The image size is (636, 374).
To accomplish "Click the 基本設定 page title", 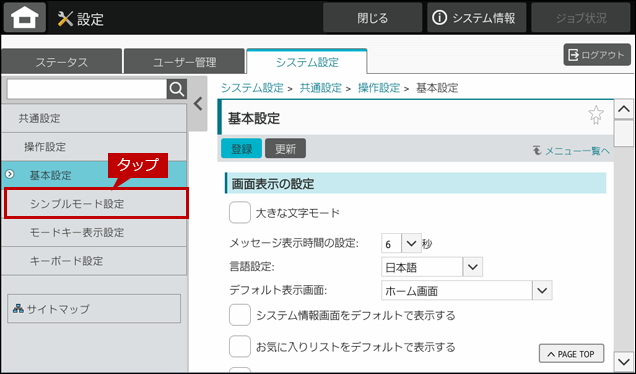I will click(254, 118).
